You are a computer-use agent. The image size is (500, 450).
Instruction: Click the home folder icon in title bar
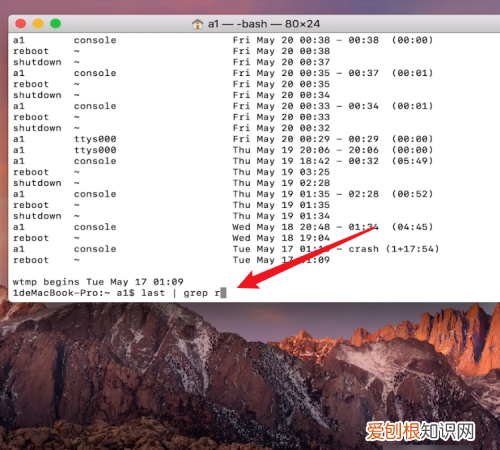pos(197,24)
